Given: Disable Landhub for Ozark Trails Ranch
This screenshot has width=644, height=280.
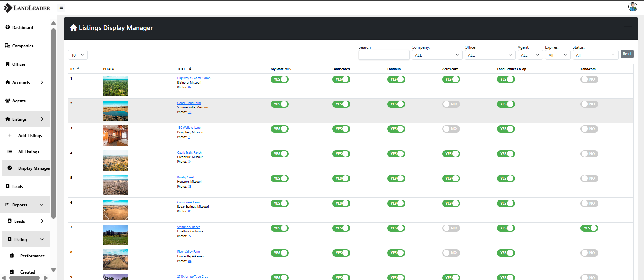Looking at the screenshot, I should click(396, 154).
